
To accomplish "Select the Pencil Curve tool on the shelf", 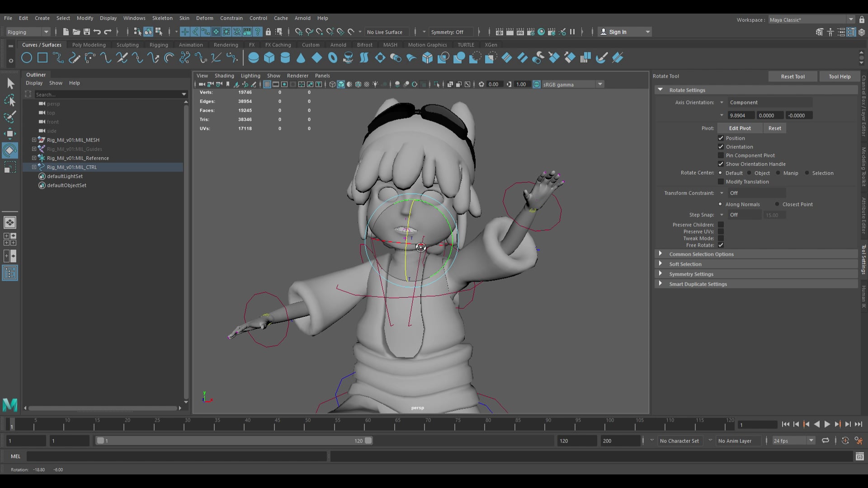I will (75, 58).
